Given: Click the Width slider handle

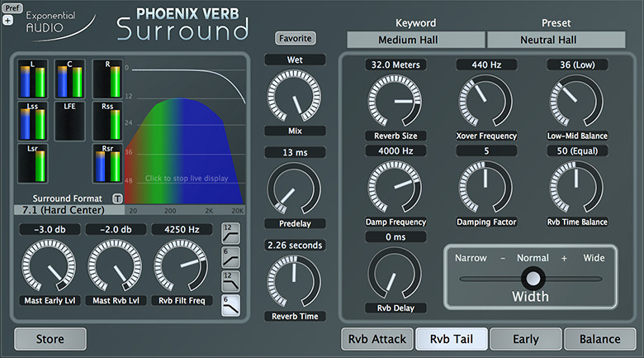Looking at the screenshot, I should click(x=533, y=279).
